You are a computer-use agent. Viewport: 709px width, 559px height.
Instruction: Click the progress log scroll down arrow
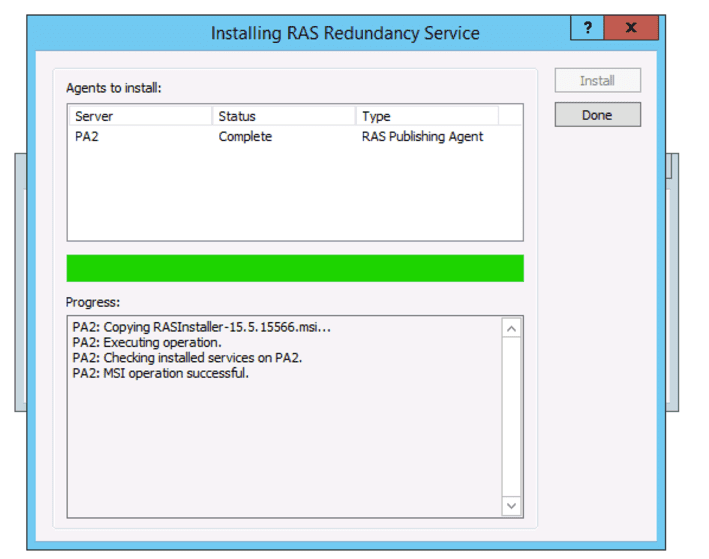(x=511, y=506)
